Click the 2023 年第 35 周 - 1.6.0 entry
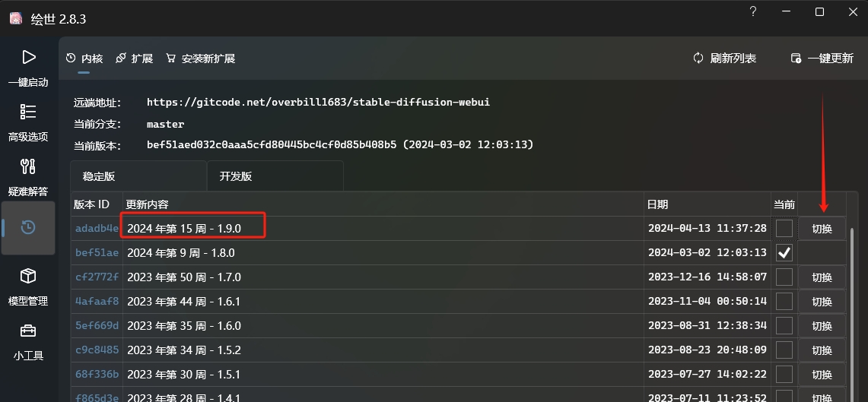Screen dimensions: 868x402 184,326
